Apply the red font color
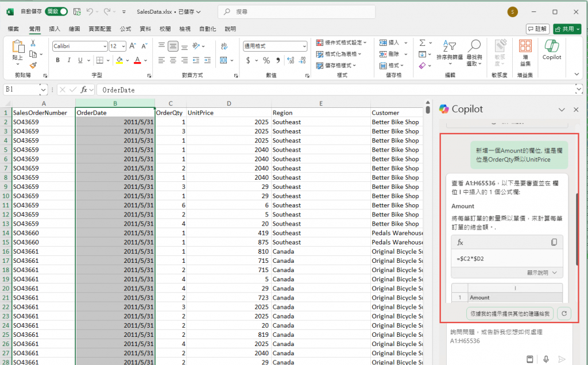588x365 pixels. point(137,60)
